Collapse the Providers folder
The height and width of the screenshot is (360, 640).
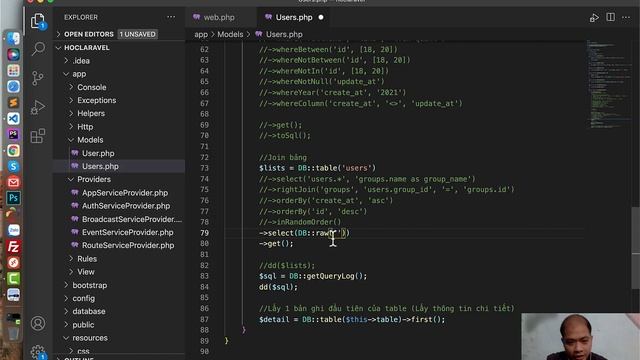pyautogui.click(x=94, y=180)
